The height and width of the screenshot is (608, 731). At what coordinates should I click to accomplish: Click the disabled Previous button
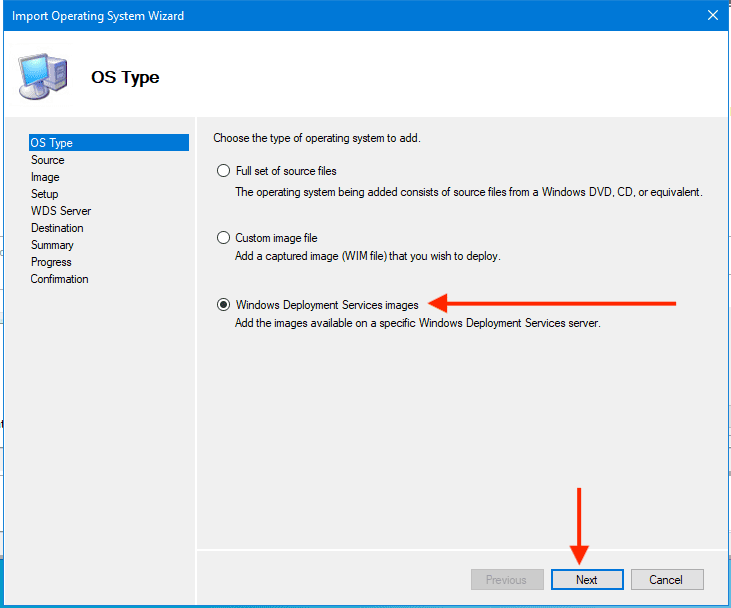507,580
